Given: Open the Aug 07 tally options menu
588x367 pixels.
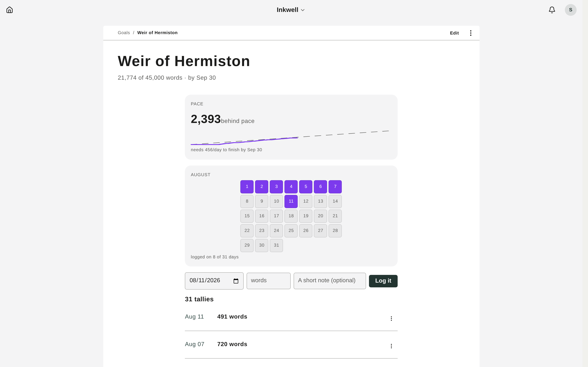Looking at the screenshot, I should [391, 346].
